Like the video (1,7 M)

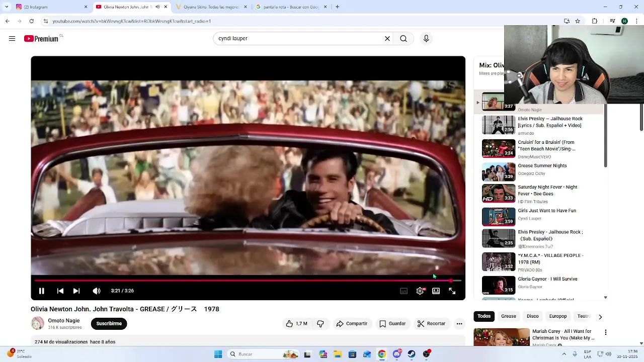pos(296,323)
